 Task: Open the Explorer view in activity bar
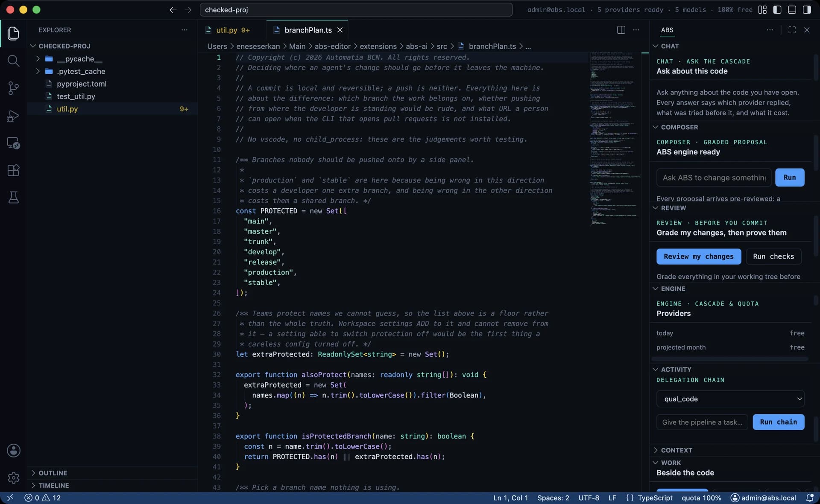(13, 33)
